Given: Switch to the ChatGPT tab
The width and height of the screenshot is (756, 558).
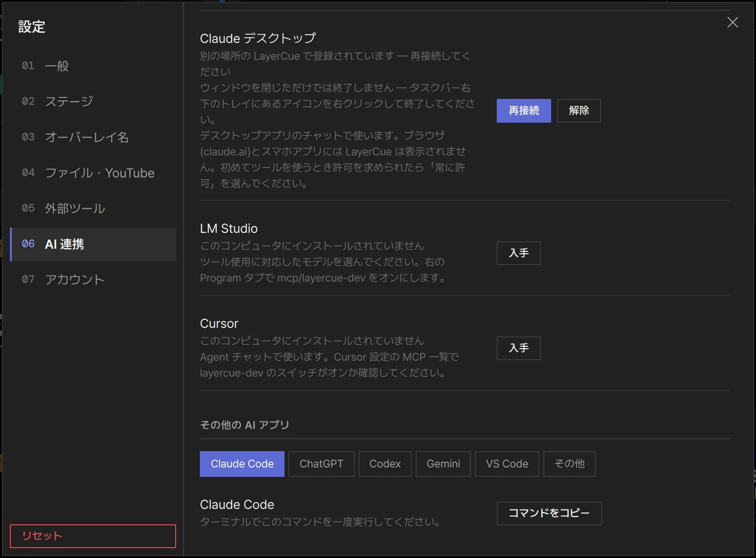Looking at the screenshot, I should [x=322, y=464].
